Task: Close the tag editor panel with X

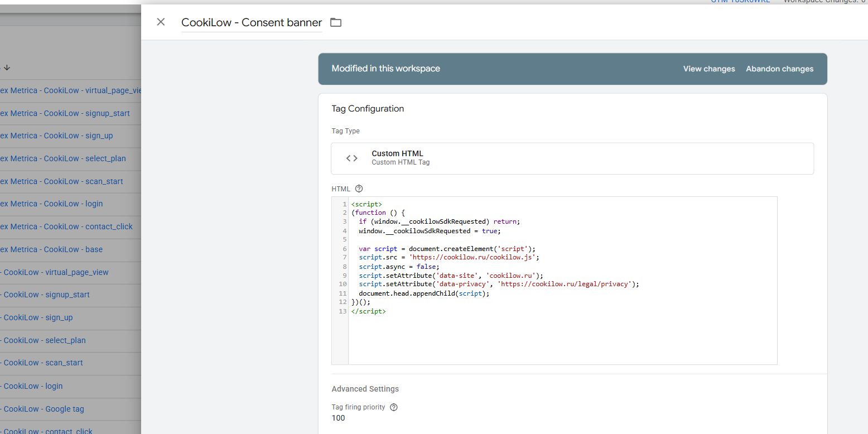Action: tap(161, 22)
